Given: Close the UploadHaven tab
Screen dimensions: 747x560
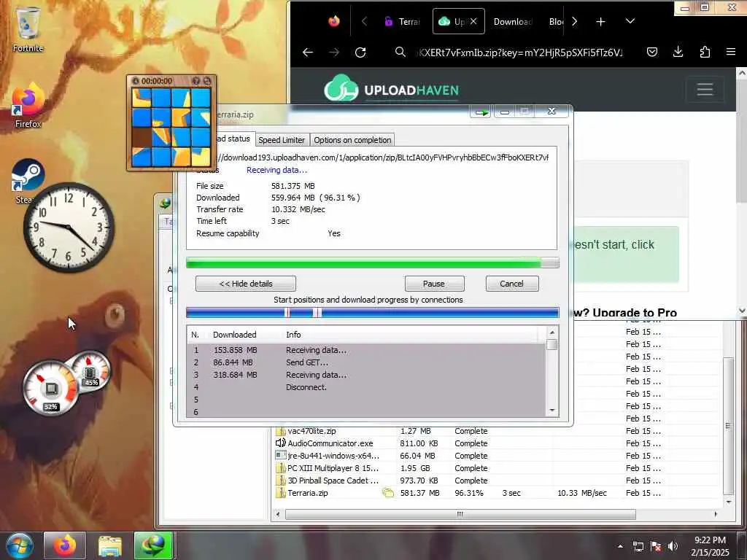Looking at the screenshot, I should coord(473,21).
